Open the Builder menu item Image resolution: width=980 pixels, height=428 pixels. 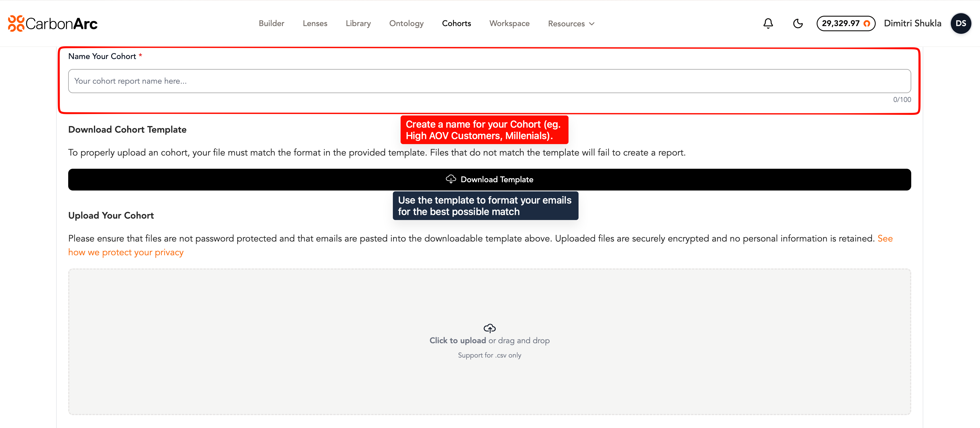pos(271,23)
